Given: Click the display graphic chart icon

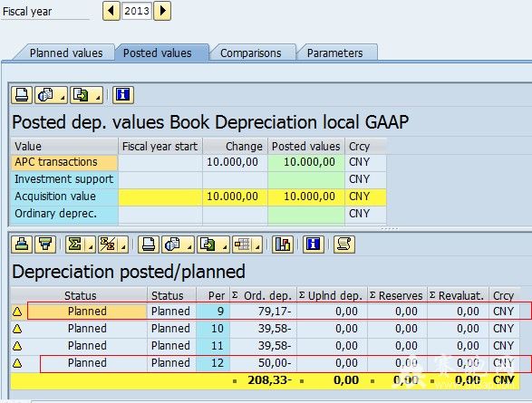Looking at the screenshot, I should coord(283,245).
